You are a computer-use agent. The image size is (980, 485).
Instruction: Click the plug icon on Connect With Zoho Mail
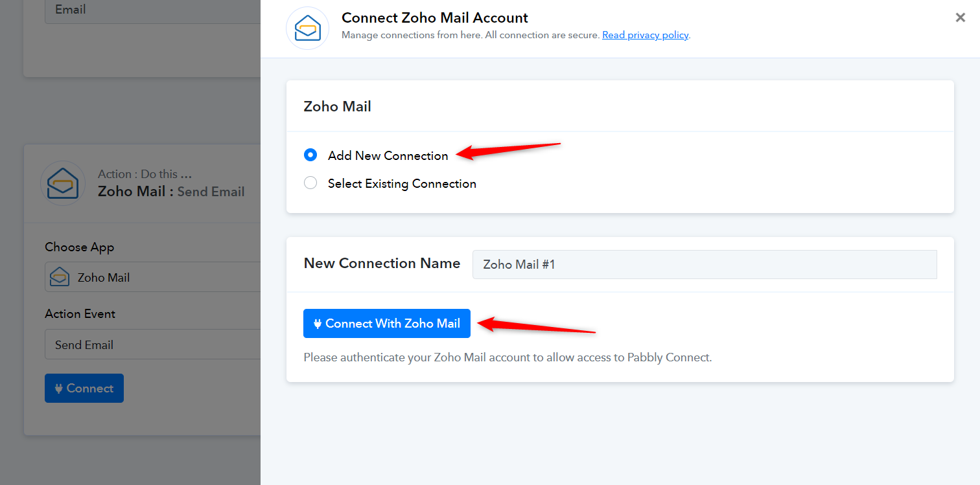coord(318,324)
